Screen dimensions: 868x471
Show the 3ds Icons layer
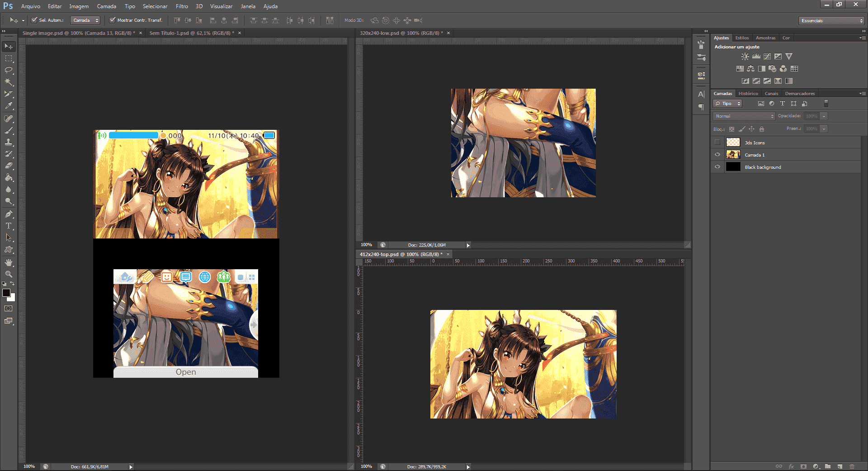[x=717, y=143]
